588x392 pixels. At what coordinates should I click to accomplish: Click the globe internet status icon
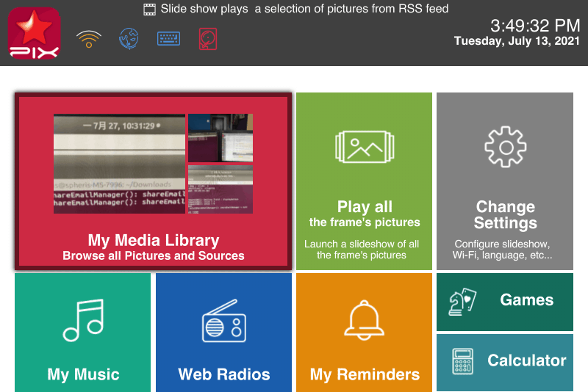tap(129, 39)
